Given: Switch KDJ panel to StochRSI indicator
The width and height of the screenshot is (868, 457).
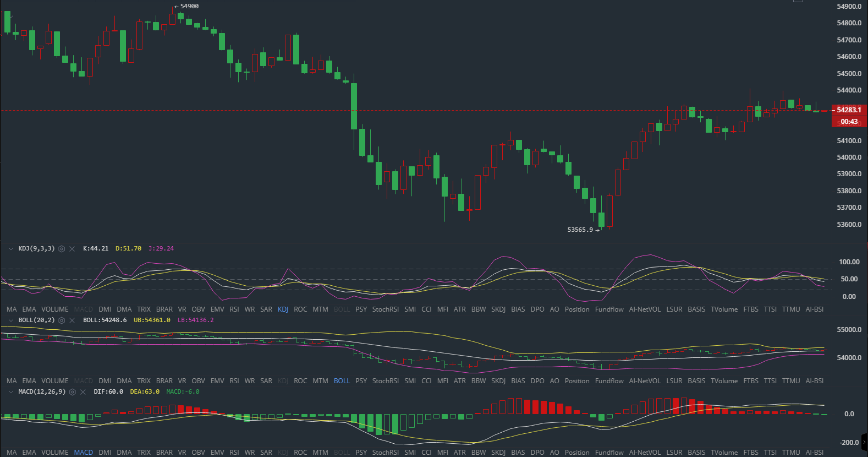Looking at the screenshot, I should click(386, 309).
